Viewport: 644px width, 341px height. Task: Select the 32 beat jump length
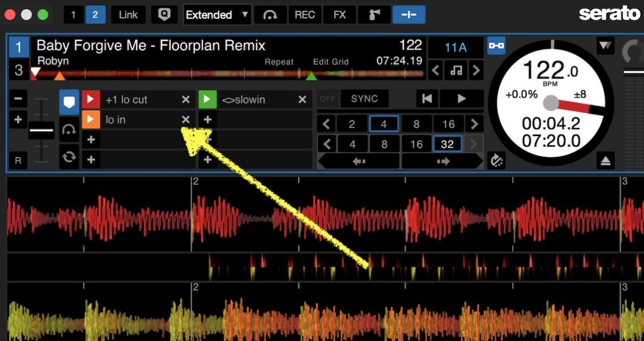tap(447, 143)
